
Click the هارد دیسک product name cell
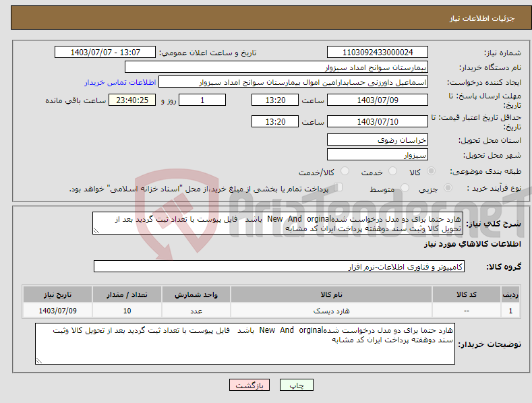[331, 311]
